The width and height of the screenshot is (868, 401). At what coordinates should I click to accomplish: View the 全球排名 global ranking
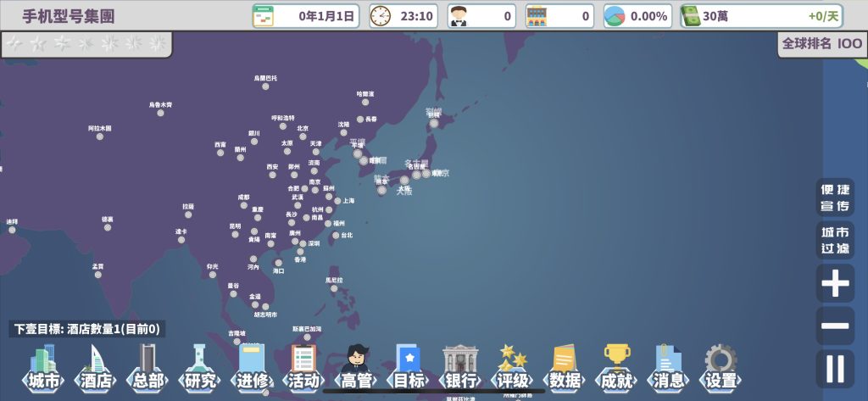tap(822, 44)
